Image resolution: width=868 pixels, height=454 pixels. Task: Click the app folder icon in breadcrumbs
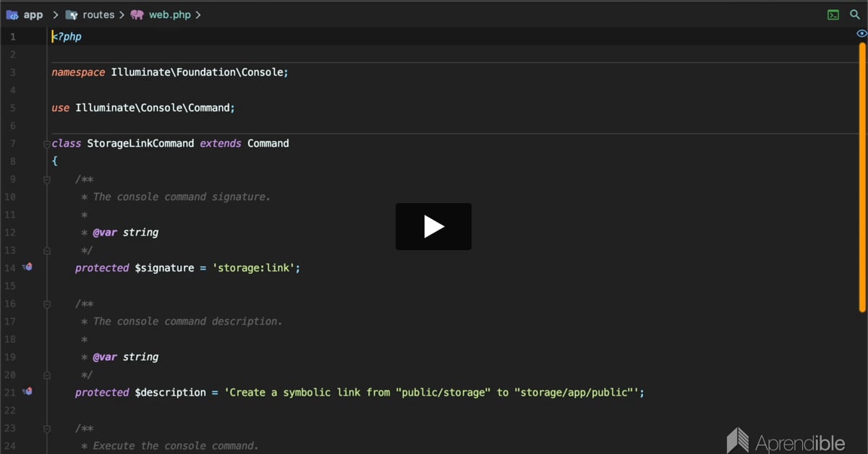coord(12,14)
